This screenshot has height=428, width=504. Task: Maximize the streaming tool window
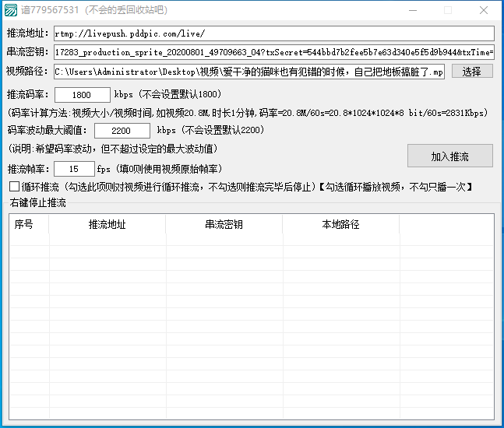tap(448, 10)
